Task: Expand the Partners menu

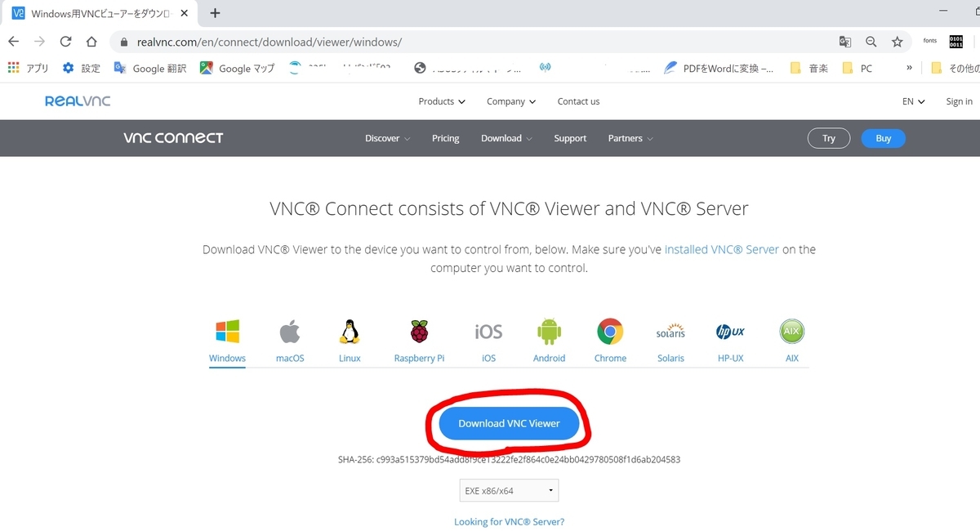Action: click(630, 138)
